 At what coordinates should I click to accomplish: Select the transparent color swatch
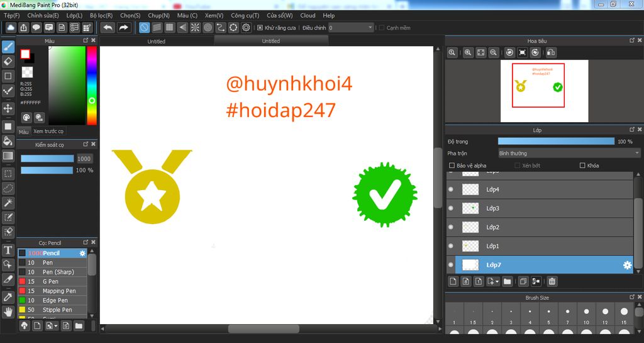(x=27, y=72)
